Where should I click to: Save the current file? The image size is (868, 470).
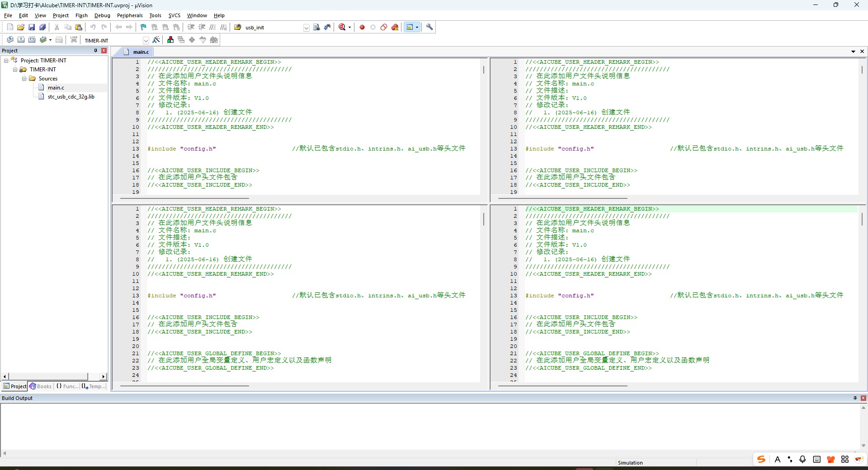[x=32, y=27]
